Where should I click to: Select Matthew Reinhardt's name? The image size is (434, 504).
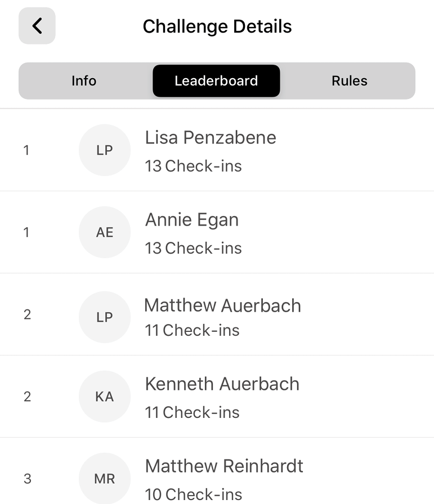point(224,466)
